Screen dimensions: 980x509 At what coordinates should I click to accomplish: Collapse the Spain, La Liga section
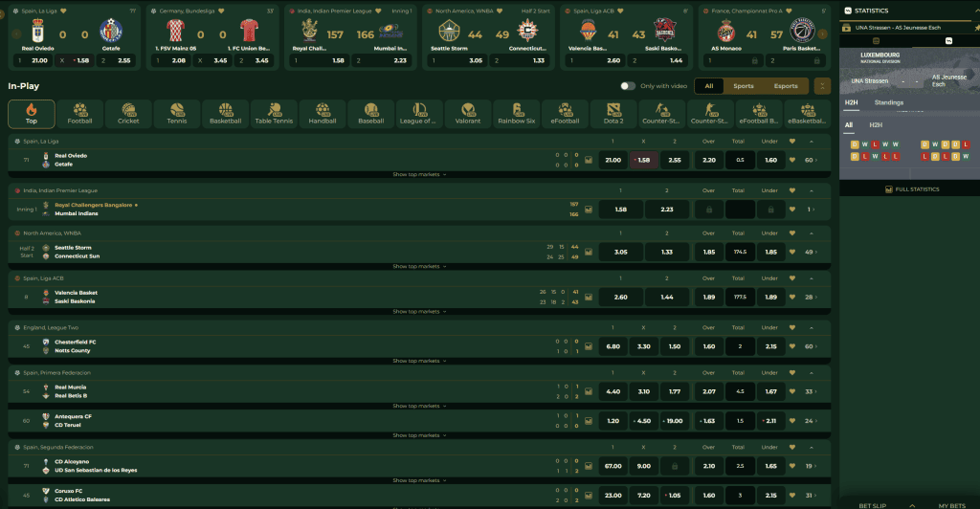[812, 142]
